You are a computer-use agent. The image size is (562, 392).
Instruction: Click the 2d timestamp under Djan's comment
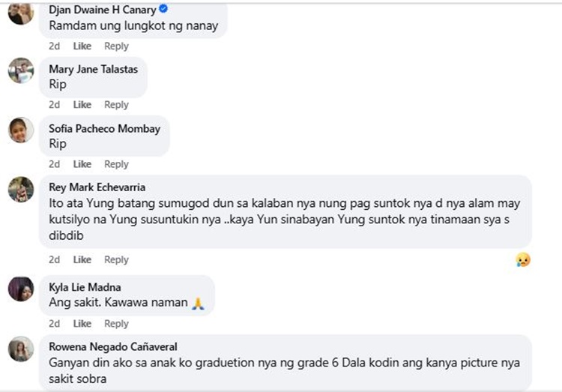54,46
